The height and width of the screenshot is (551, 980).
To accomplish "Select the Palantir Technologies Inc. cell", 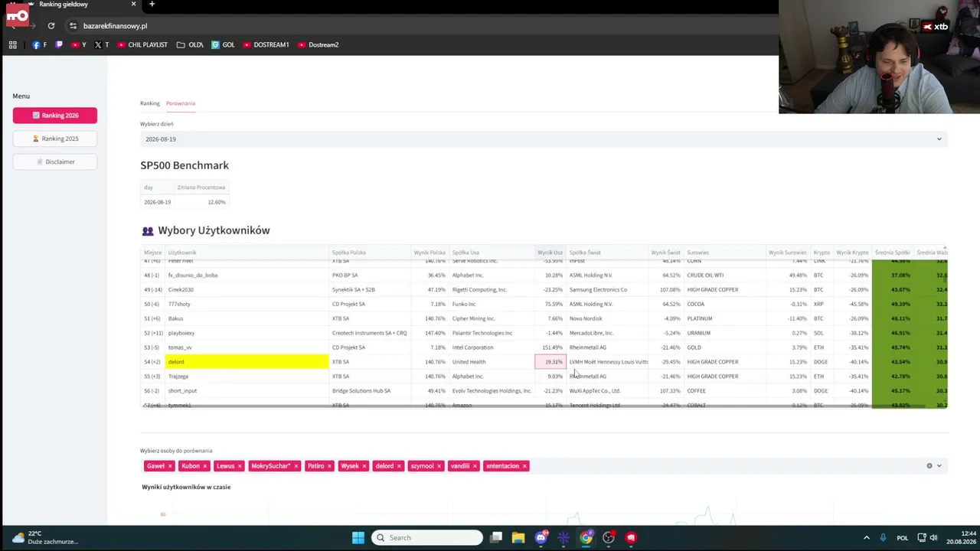I will click(x=492, y=333).
